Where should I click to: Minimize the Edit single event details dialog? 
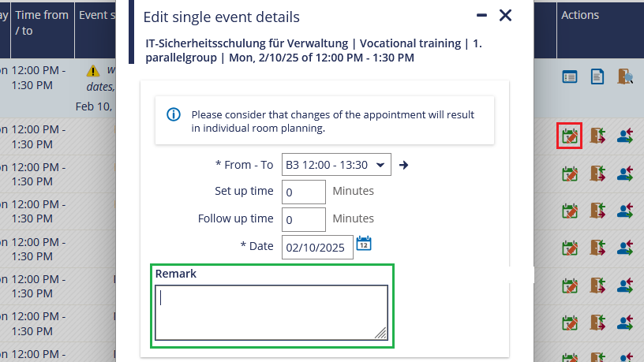[481, 16]
